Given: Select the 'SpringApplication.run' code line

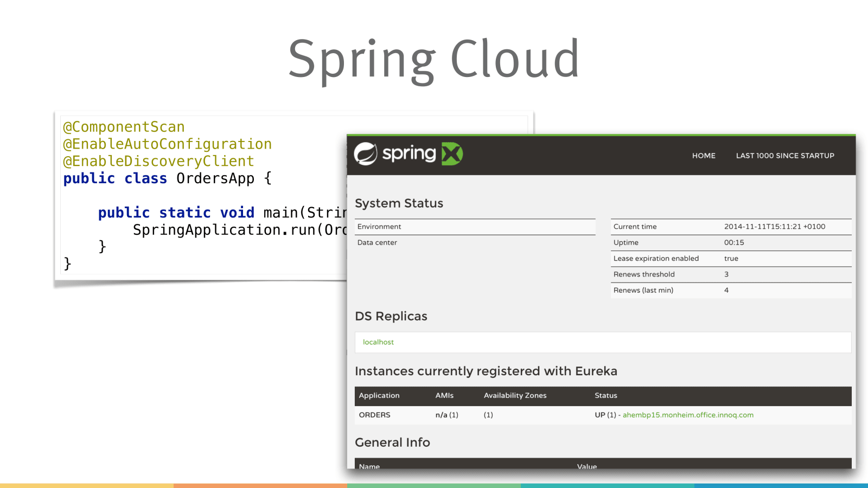Looking at the screenshot, I should coord(239,230).
